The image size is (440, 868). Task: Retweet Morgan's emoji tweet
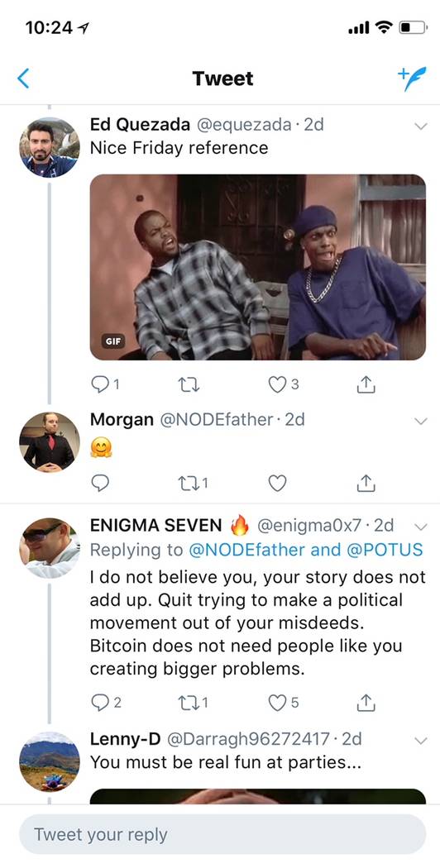pyautogui.click(x=189, y=484)
